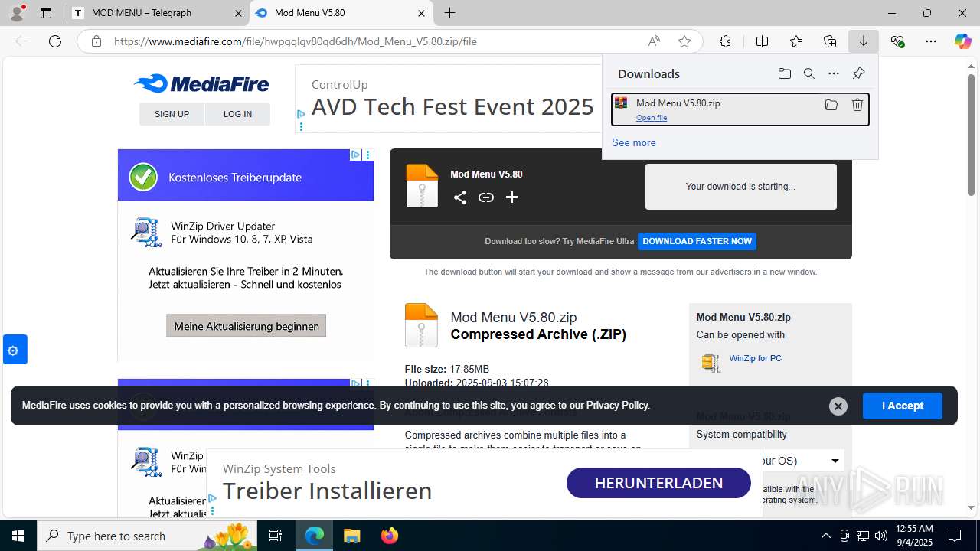Open File Explorer from taskbar
The image size is (980, 551).
point(352,536)
